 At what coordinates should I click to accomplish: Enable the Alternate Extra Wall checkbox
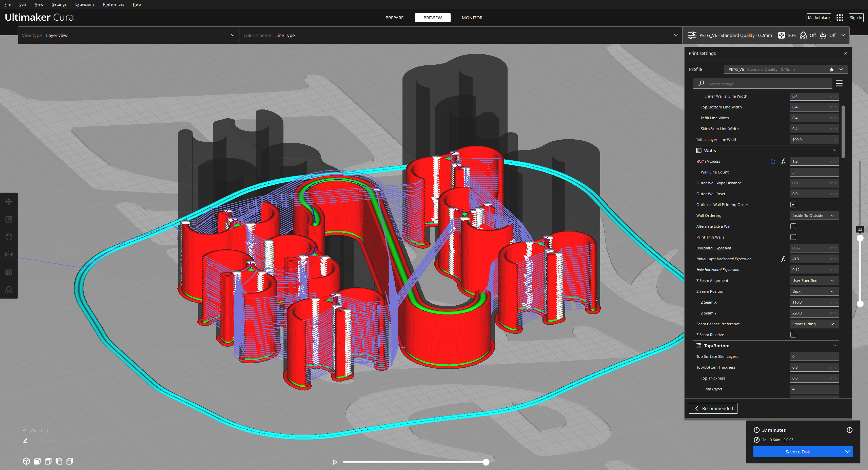pyautogui.click(x=793, y=226)
